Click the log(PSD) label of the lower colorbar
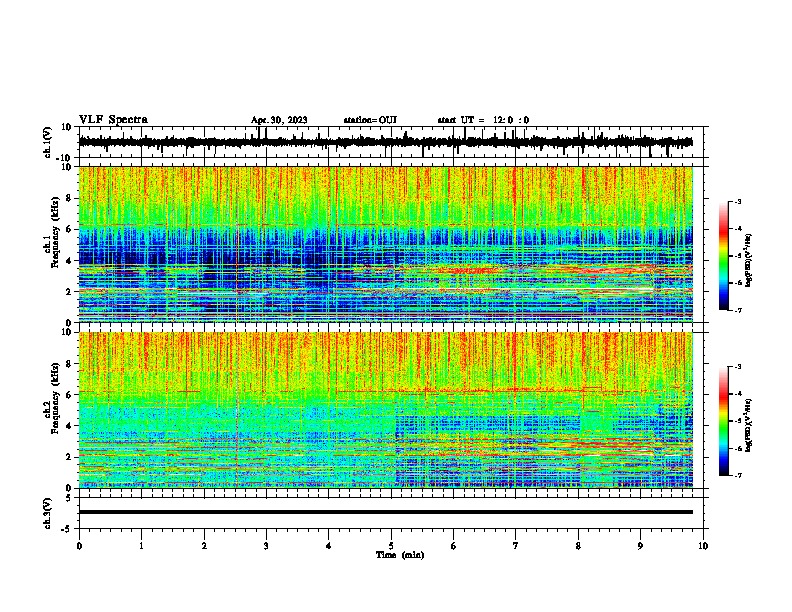The image size is (792, 612). pos(749,425)
